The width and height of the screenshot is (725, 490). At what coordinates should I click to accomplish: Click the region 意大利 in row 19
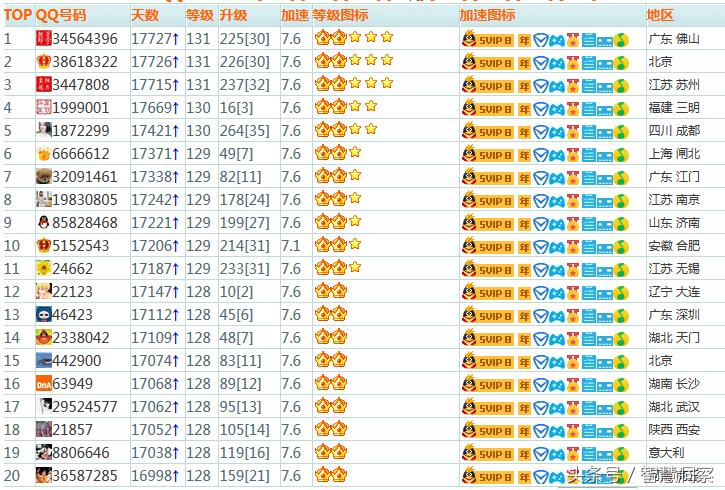coord(666,453)
